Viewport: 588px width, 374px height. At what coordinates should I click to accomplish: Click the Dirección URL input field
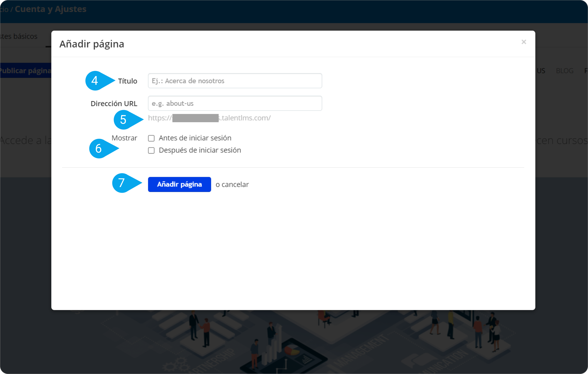[235, 103]
